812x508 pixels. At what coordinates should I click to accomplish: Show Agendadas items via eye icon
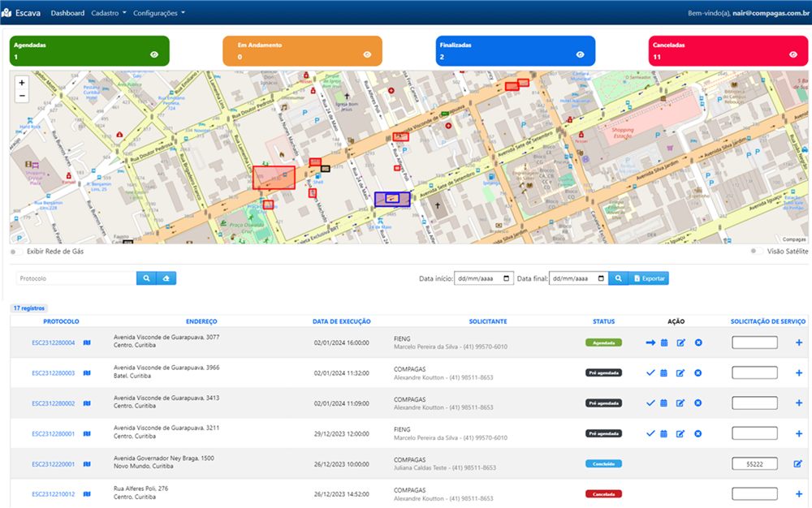coord(153,55)
